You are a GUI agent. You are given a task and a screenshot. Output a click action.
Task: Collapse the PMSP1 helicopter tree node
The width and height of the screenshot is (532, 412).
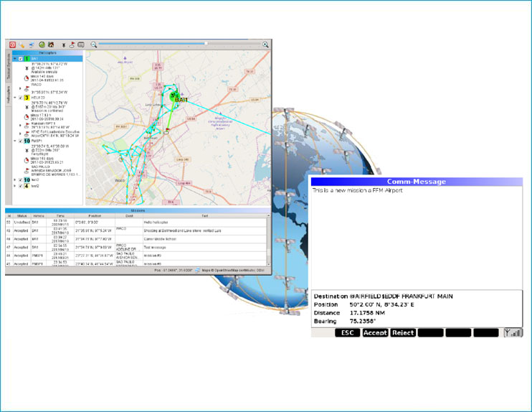point(14,141)
